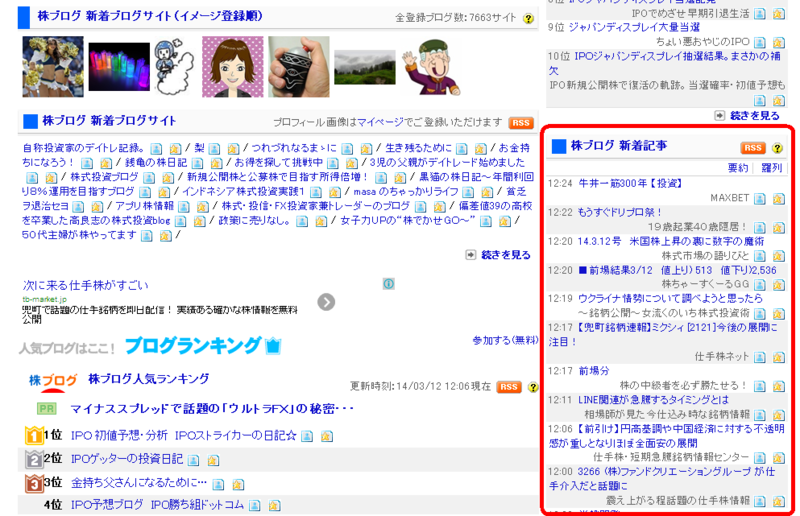Open the RSS feed for 株ブログ 新着記事

[753, 148]
